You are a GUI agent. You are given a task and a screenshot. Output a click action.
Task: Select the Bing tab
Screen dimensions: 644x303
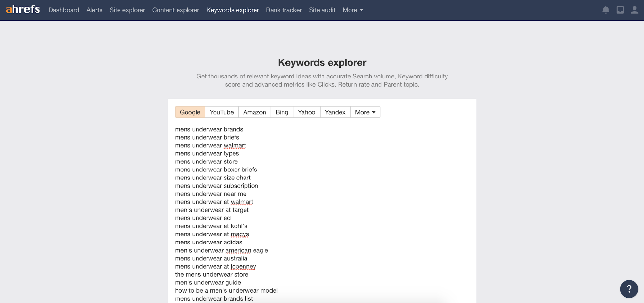click(x=282, y=112)
